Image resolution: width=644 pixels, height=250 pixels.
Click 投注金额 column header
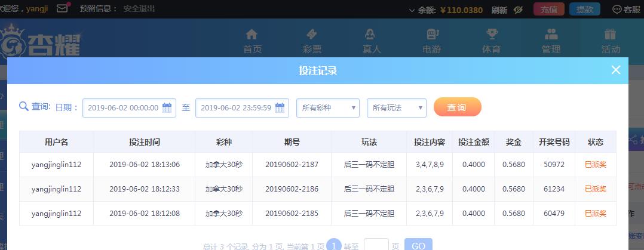tap(474, 142)
